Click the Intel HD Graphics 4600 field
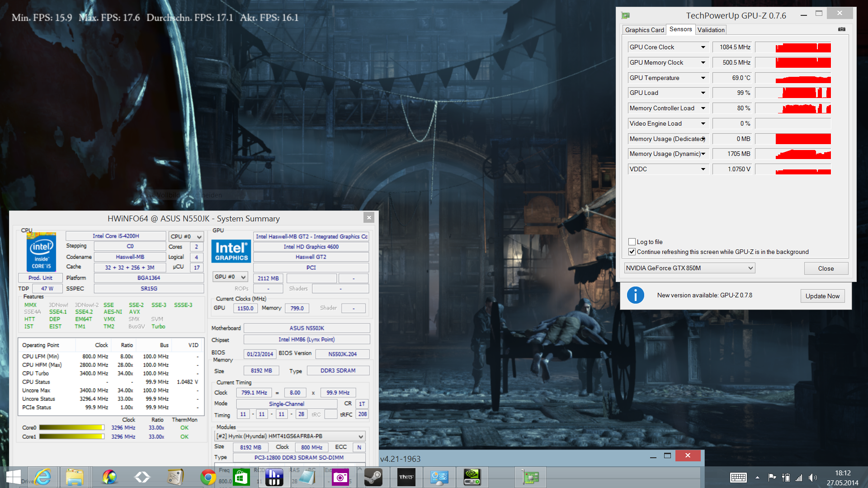This screenshot has height=488, width=868. 311,247
